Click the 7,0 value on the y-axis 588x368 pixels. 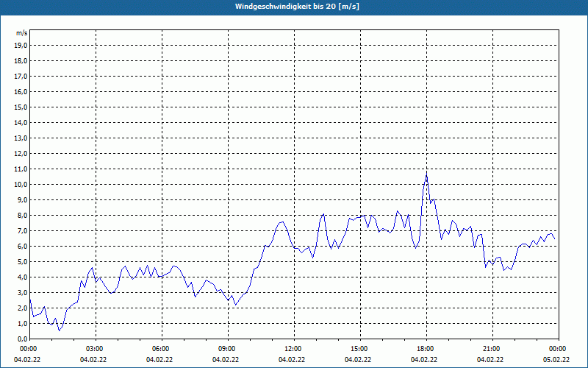pyautogui.click(x=22, y=231)
